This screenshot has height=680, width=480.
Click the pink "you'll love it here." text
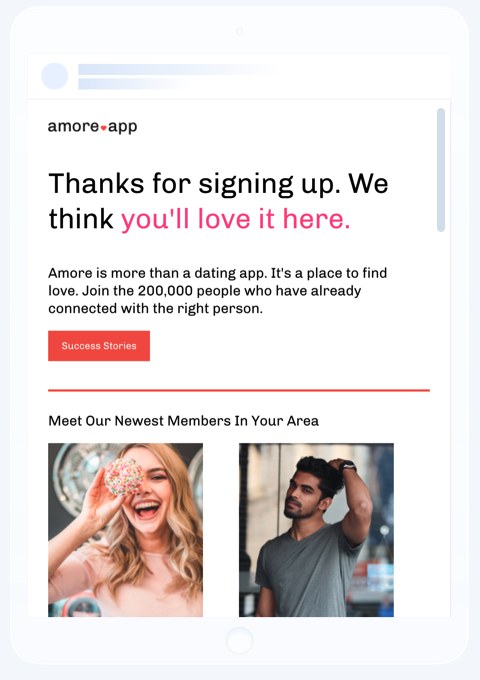[x=235, y=219]
